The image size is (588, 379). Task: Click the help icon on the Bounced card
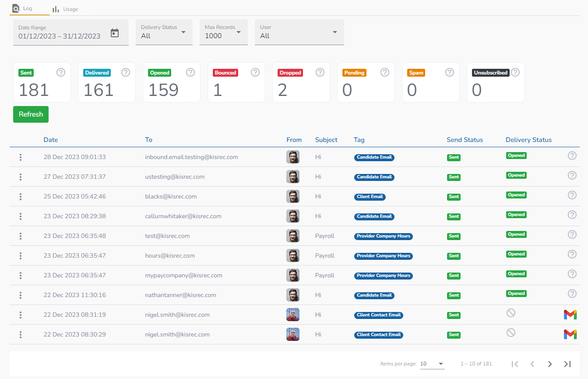255,72
